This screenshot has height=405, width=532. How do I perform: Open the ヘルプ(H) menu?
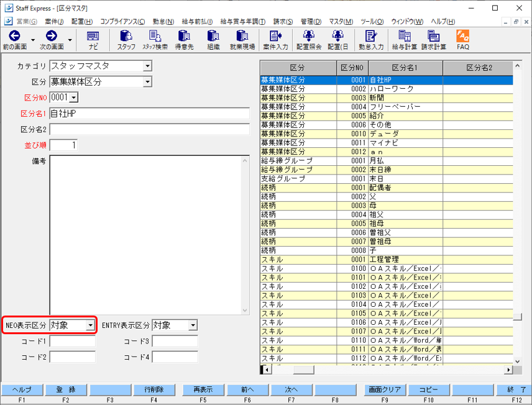[443, 21]
